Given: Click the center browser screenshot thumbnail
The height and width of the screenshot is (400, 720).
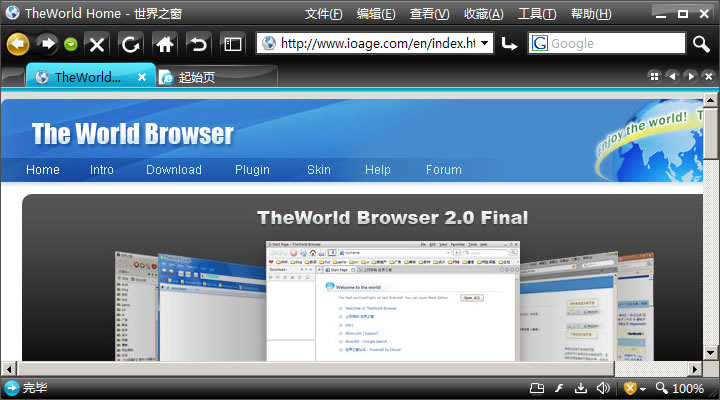Looking at the screenshot, I should [x=393, y=301].
